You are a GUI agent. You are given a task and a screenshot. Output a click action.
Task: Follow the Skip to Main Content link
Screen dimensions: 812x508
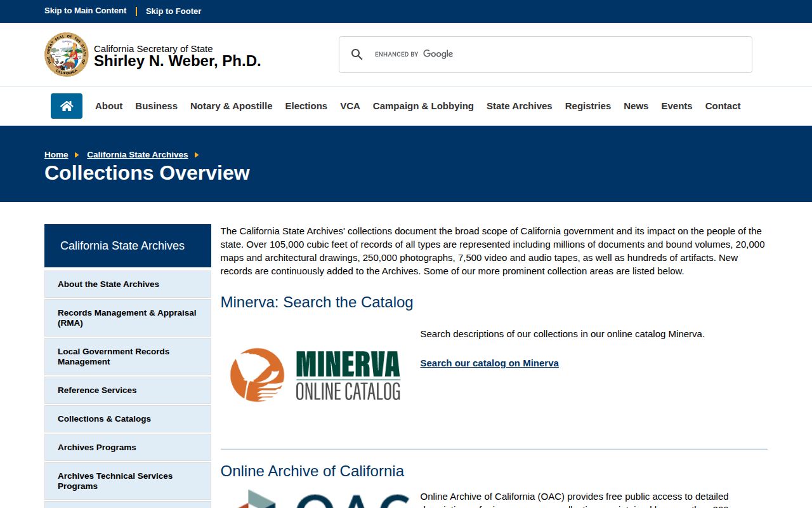pos(86,11)
